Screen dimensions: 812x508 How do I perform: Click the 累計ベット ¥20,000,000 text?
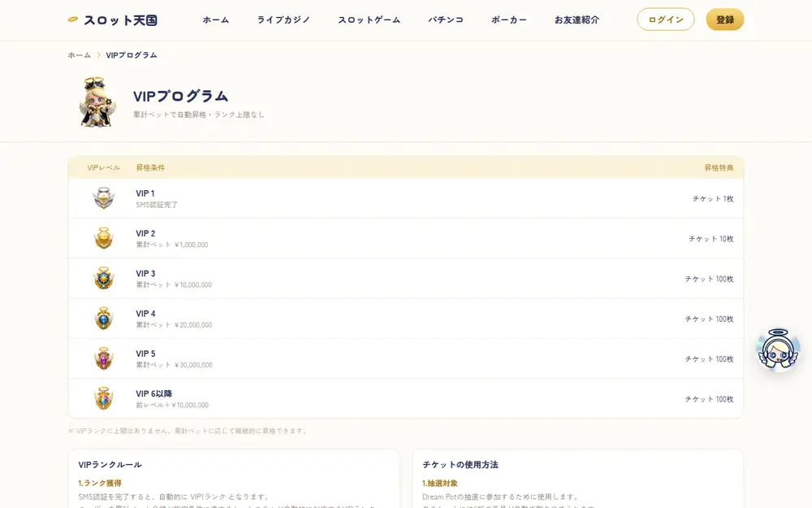pyautogui.click(x=174, y=325)
